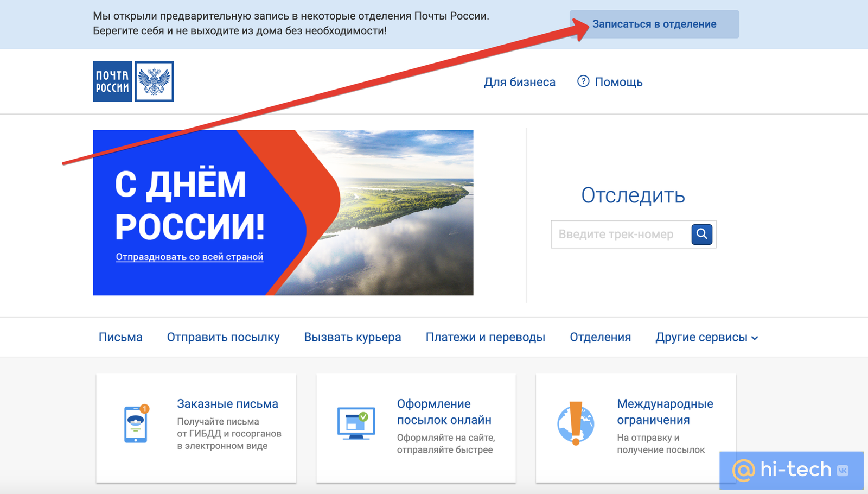
Task: Click the С днём России banner image
Action: click(283, 212)
